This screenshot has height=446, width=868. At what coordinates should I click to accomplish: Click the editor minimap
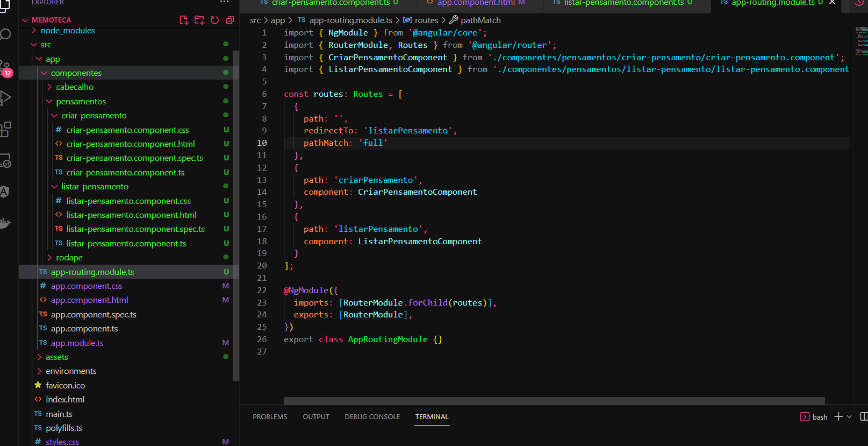861,41
